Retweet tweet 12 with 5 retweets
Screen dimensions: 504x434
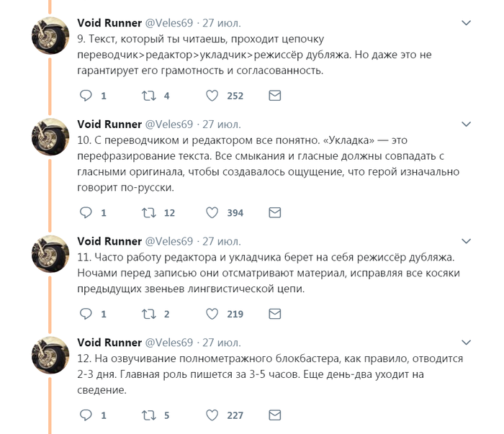coord(149,415)
